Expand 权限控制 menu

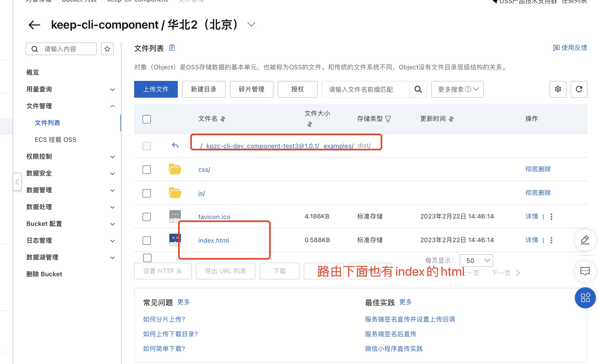[112, 157]
